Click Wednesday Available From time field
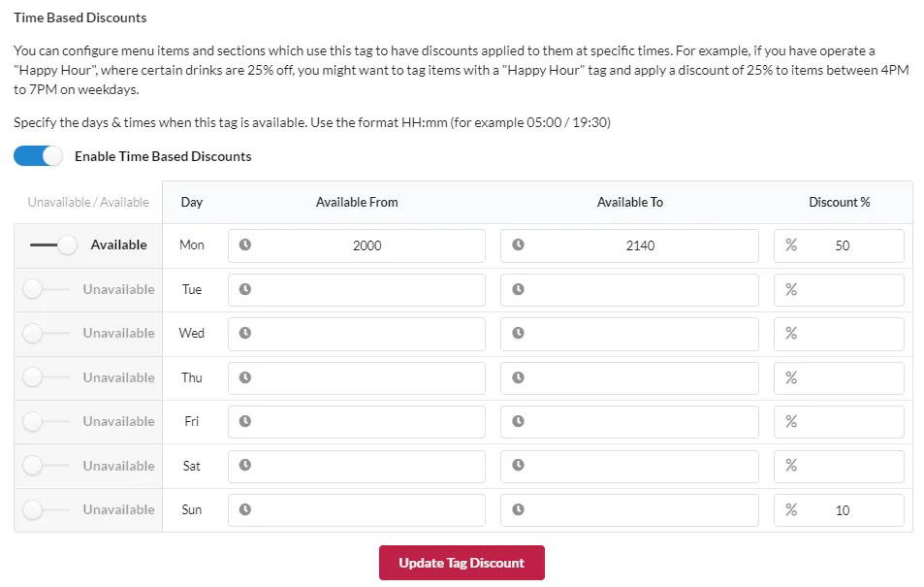Screen dimensions: 924x587 (x=357, y=334)
